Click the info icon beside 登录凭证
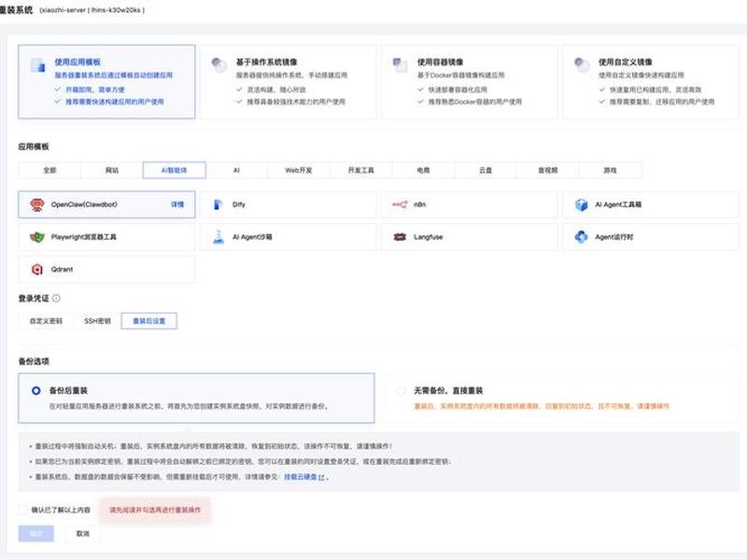Viewport: 747px width, 560px height. tap(56, 299)
